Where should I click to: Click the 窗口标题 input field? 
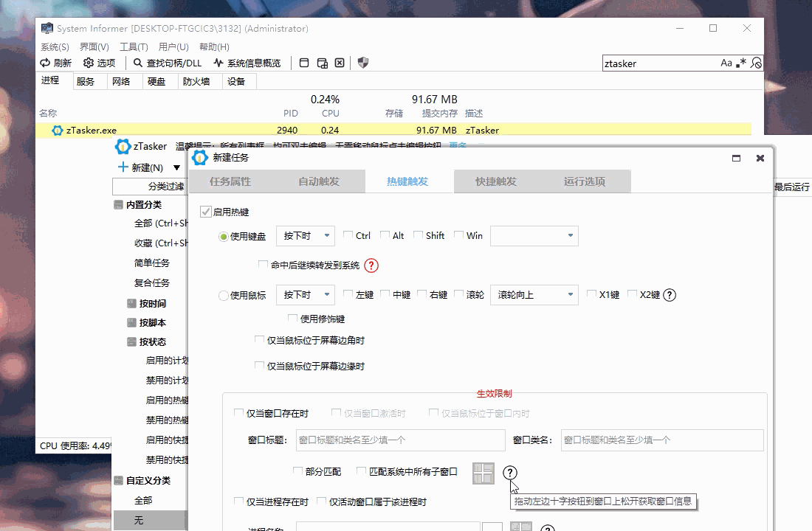coord(400,440)
